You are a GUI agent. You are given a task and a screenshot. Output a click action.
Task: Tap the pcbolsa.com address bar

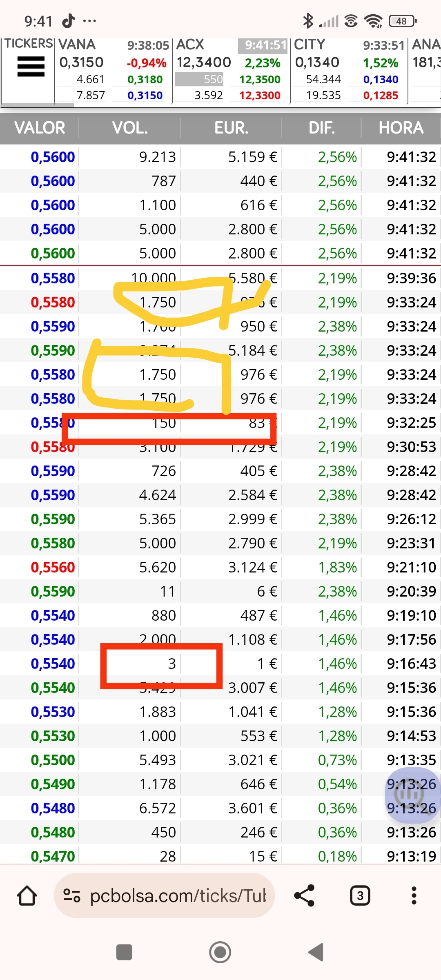164,895
